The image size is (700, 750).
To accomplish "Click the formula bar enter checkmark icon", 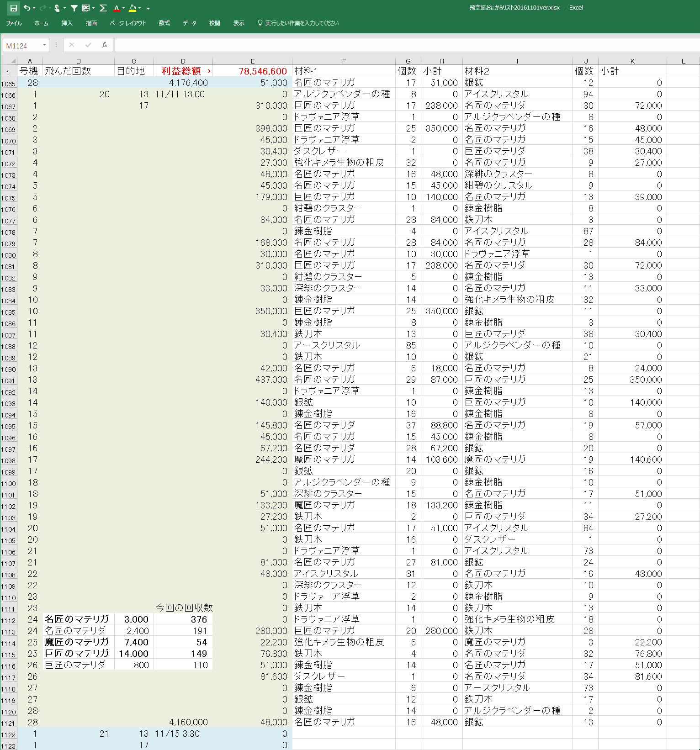I will 88,45.
